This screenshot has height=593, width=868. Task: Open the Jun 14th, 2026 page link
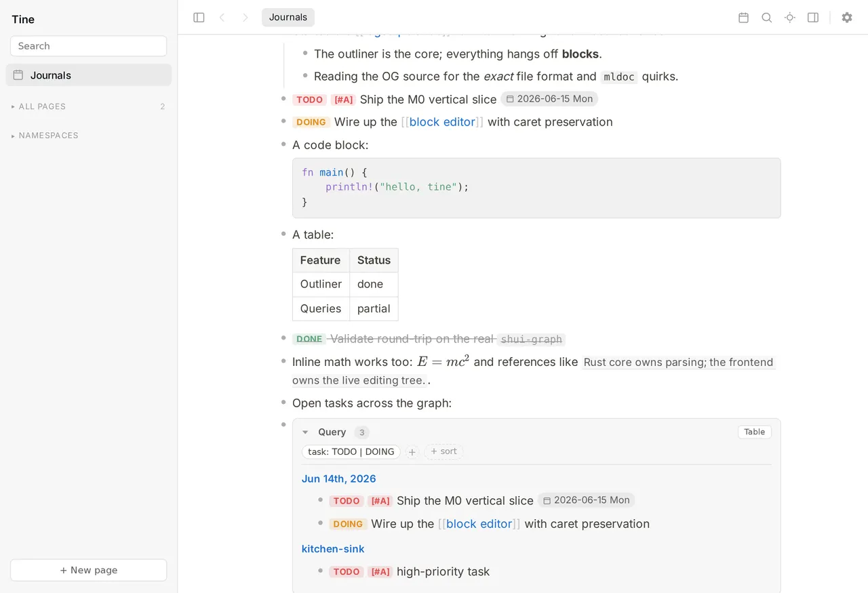click(338, 478)
